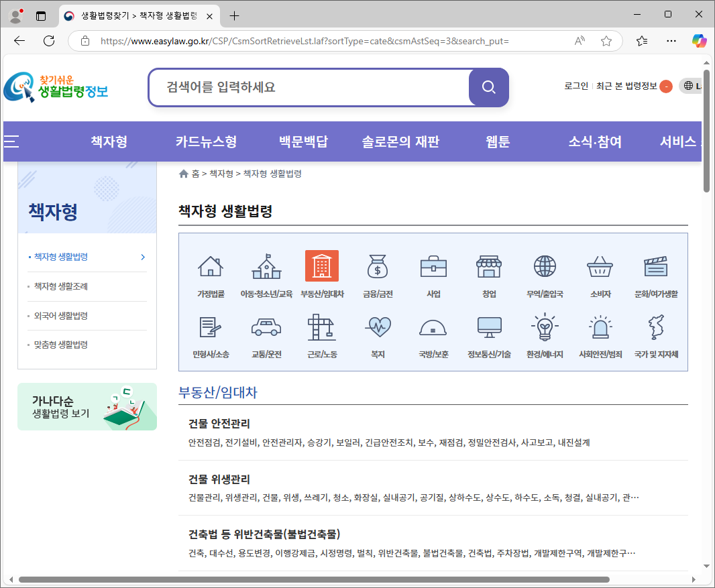Click the search magnifier icon
Image resolution: width=715 pixels, height=588 pixels.
[x=488, y=87]
